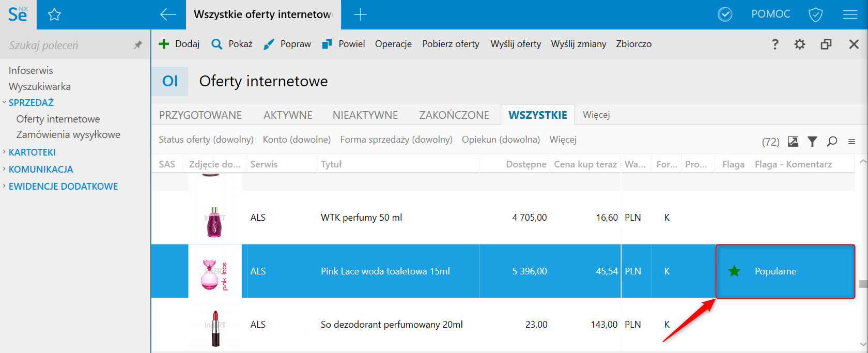Toggle the pin icon in search box
Image resolution: width=868 pixels, height=353 pixels.
pyautogui.click(x=137, y=45)
